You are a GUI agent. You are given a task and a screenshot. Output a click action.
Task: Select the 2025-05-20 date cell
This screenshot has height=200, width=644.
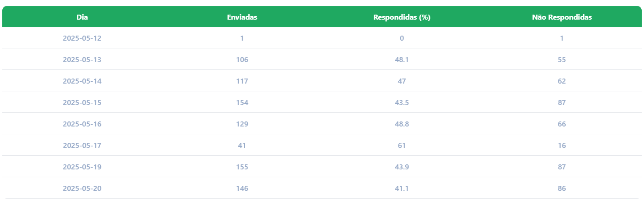coord(82,189)
